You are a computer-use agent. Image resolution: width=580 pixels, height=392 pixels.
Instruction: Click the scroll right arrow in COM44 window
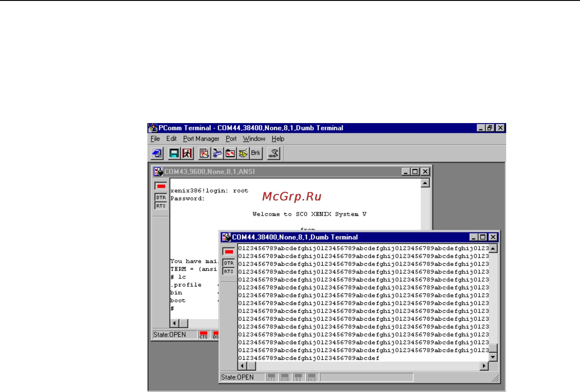pyautogui.click(x=484, y=366)
